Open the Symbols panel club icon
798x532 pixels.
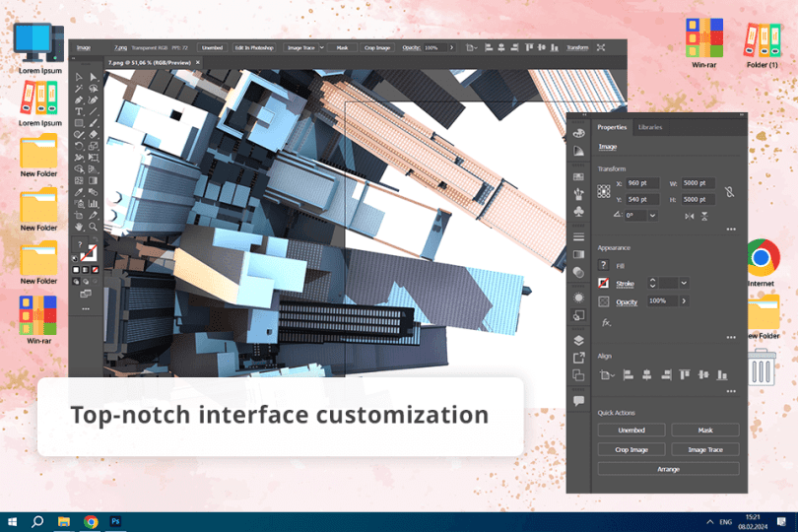point(578,211)
